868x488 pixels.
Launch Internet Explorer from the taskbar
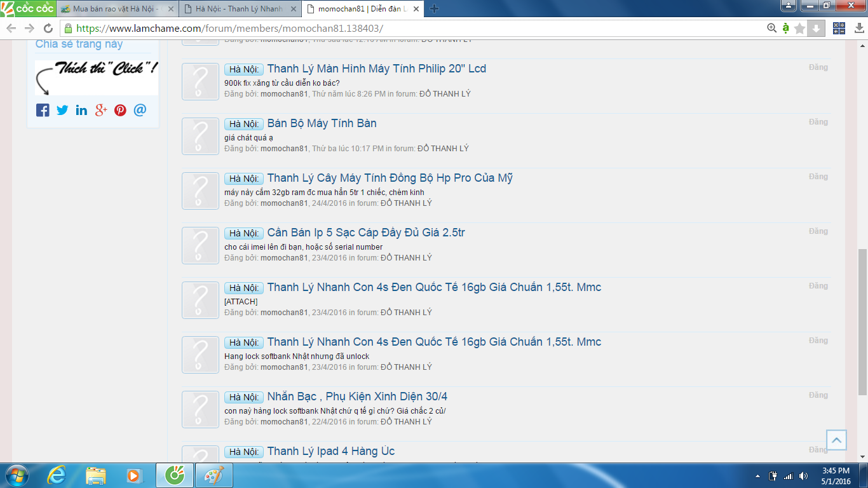[57, 475]
